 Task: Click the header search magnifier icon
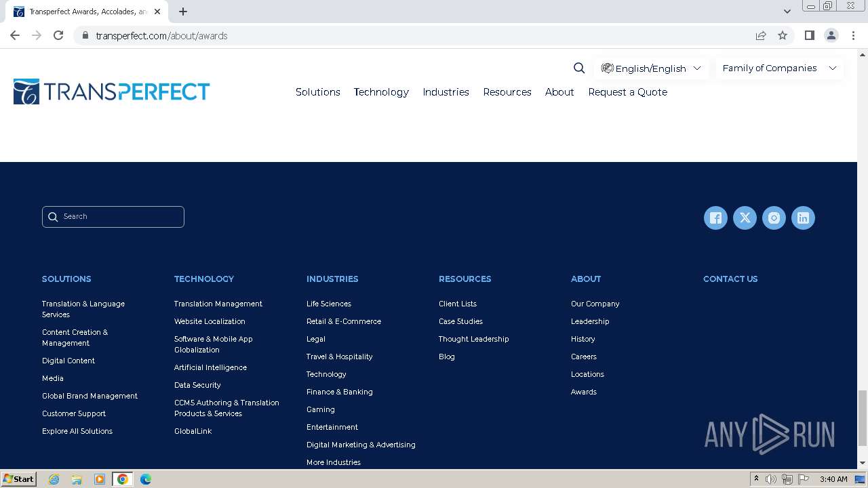(x=579, y=68)
